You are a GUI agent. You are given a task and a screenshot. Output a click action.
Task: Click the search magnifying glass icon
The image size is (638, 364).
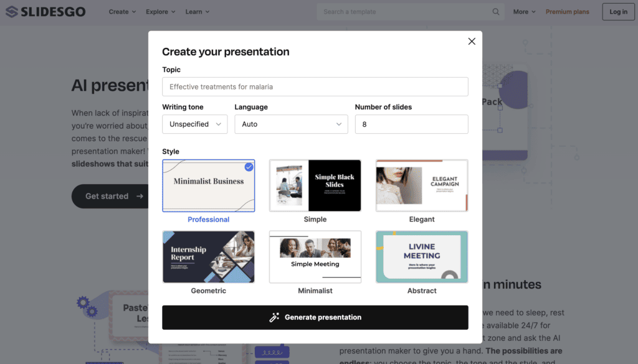495,11
